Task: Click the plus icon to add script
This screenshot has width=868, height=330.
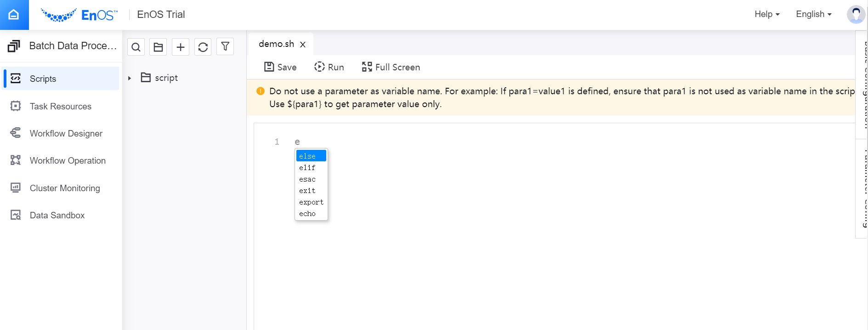Action: [181, 47]
